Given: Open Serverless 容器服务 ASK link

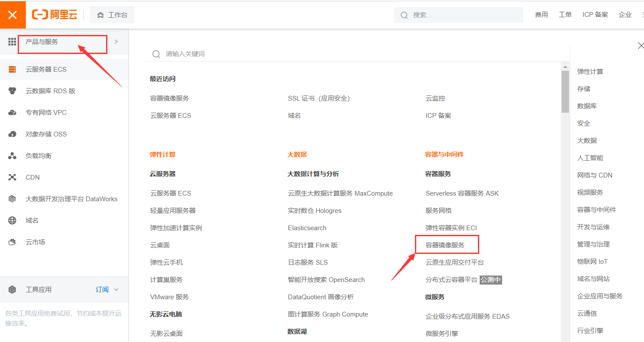Looking at the screenshot, I should (x=462, y=193).
